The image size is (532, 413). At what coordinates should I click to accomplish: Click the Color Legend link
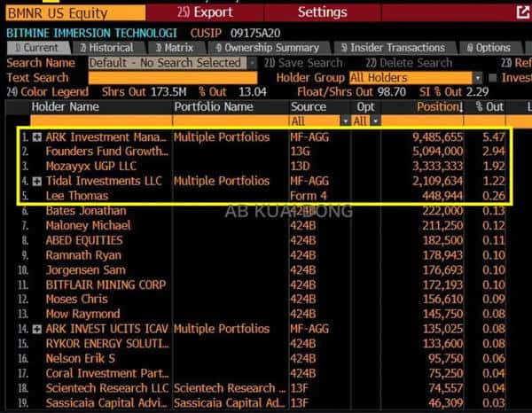coord(48,92)
